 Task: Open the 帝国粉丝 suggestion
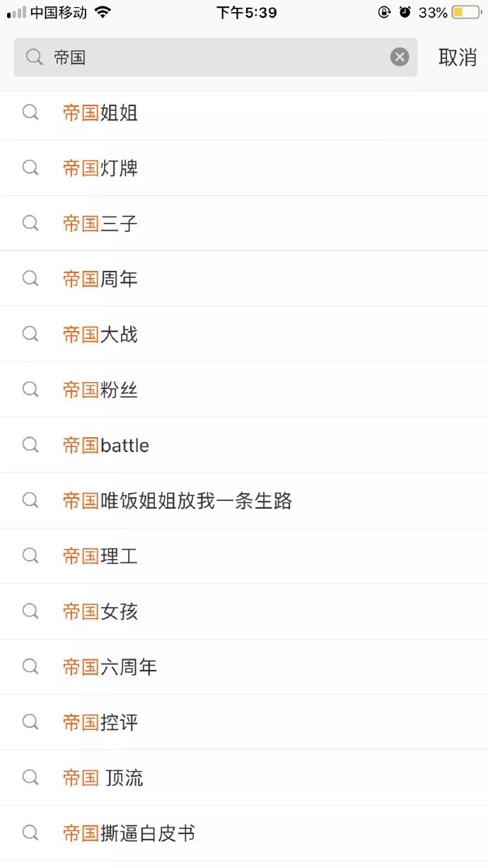click(x=100, y=390)
